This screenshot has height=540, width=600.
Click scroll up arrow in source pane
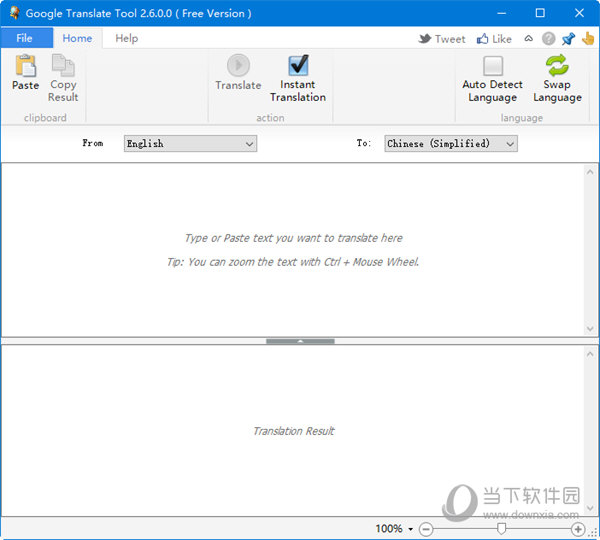tap(590, 172)
